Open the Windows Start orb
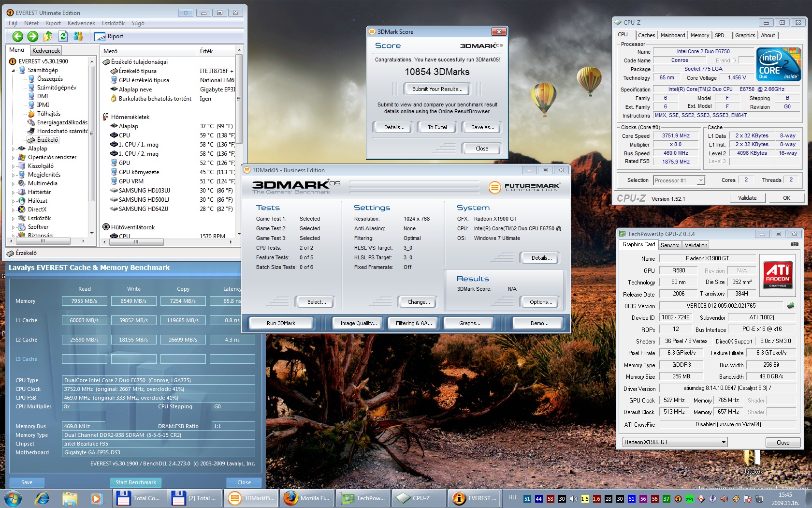 [x=12, y=498]
